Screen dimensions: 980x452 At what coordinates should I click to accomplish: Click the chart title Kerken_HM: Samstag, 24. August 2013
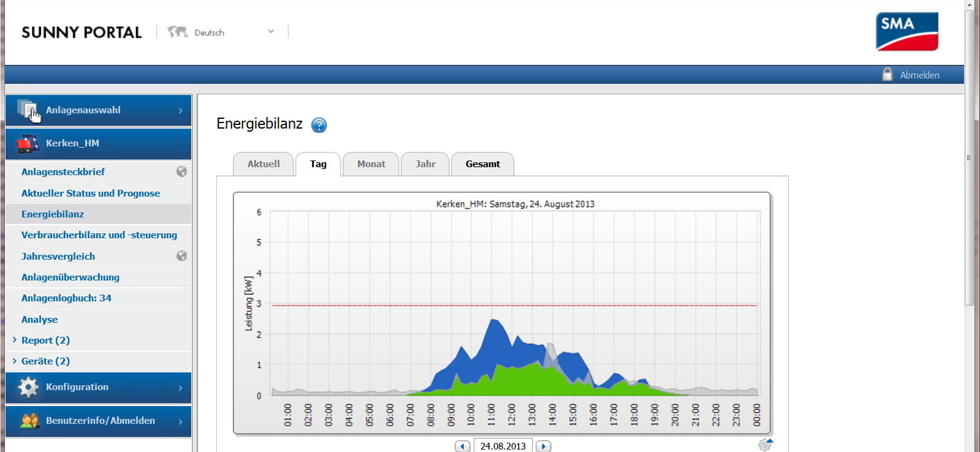click(515, 204)
